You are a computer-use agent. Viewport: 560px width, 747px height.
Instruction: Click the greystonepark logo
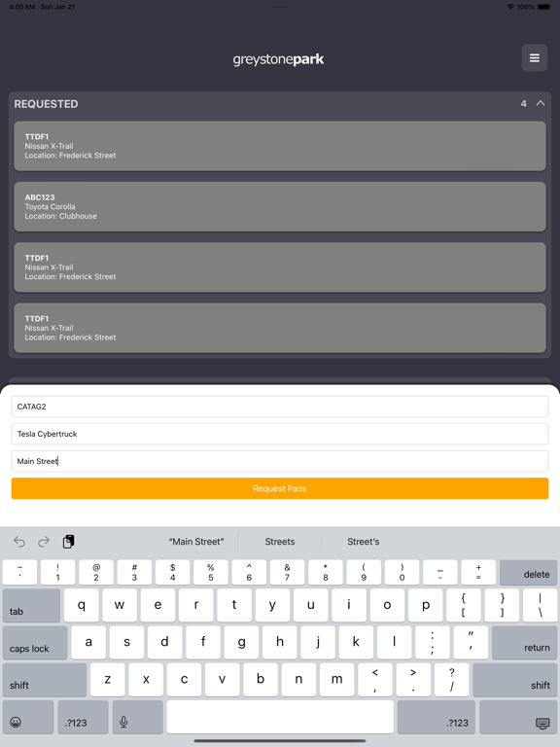tap(279, 59)
